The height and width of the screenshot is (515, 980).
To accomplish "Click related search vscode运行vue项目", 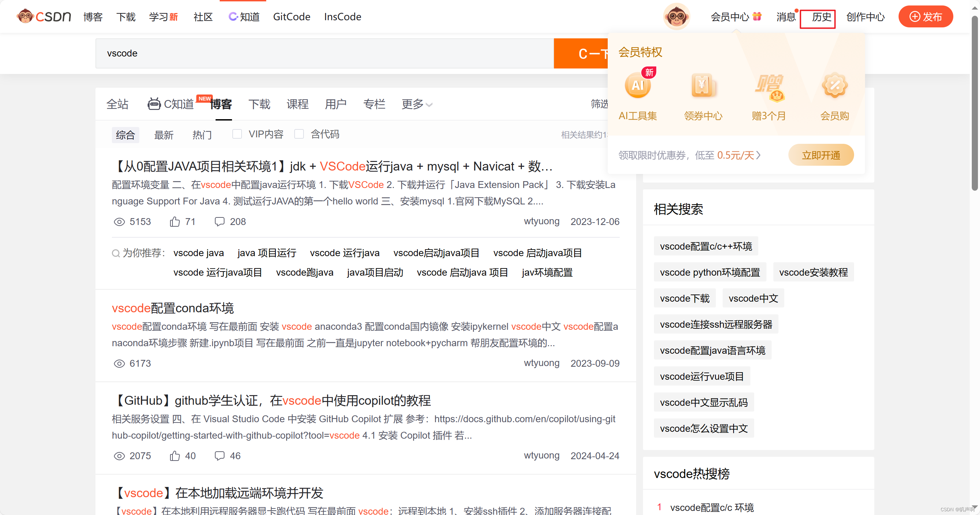I will [x=702, y=376].
